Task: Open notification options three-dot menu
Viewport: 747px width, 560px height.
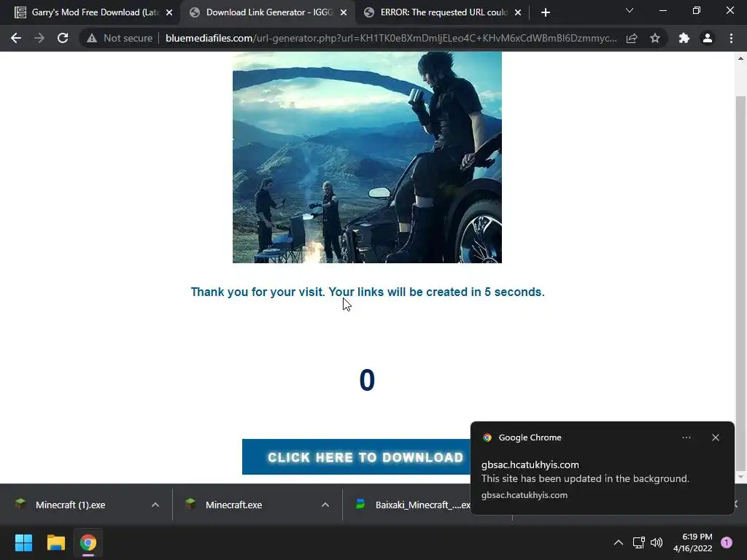Action: 686,437
